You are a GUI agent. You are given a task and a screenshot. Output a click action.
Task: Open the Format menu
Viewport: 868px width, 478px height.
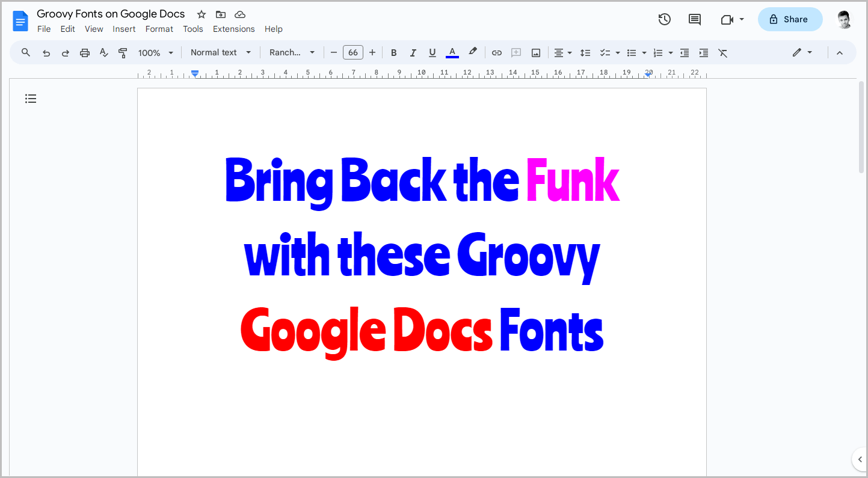pyautogui.click(x=159, y=29)
